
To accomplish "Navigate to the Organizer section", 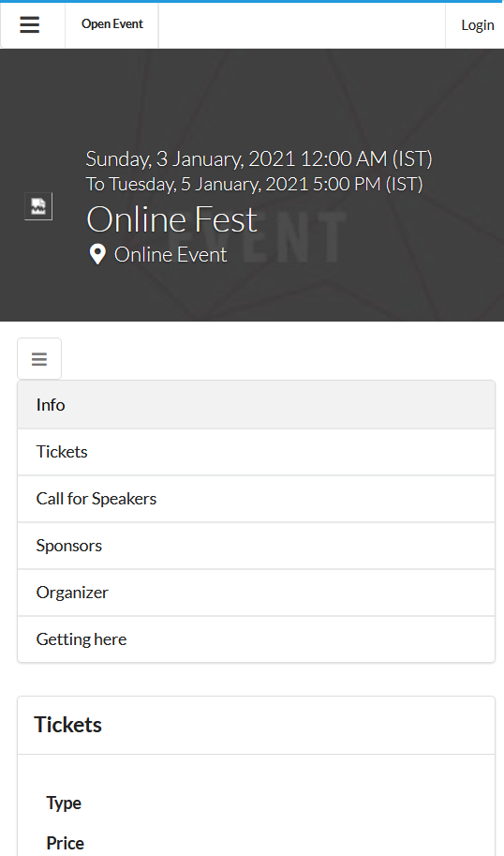I will coord(256,593).
